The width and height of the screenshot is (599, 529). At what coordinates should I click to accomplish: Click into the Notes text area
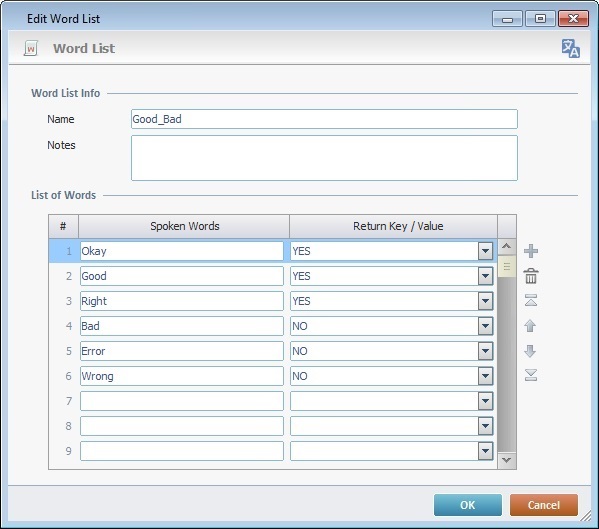pos(324,158)
